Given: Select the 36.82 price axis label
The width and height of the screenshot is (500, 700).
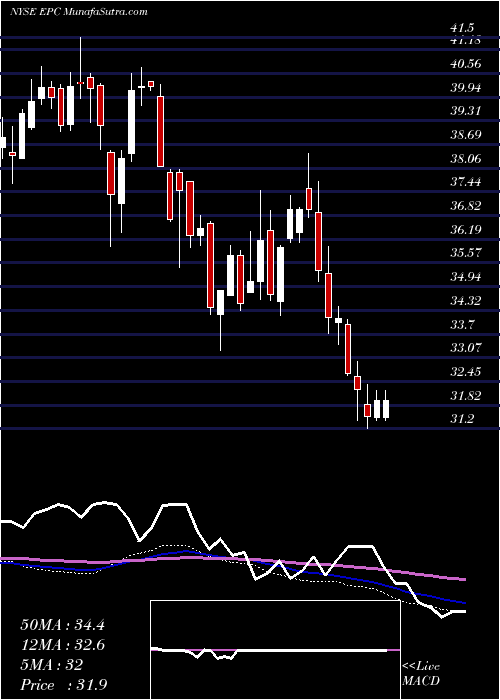Looking at the screenshot, I should click(466, 206).
